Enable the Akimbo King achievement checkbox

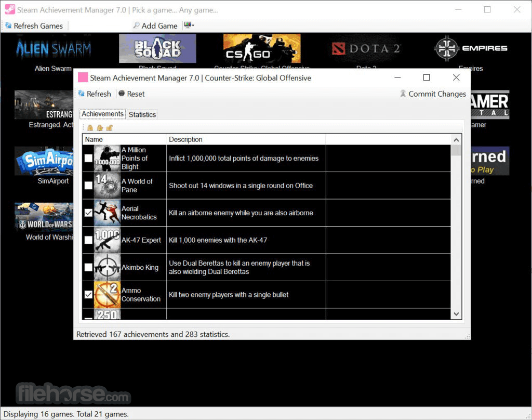(x=88, y=267)
